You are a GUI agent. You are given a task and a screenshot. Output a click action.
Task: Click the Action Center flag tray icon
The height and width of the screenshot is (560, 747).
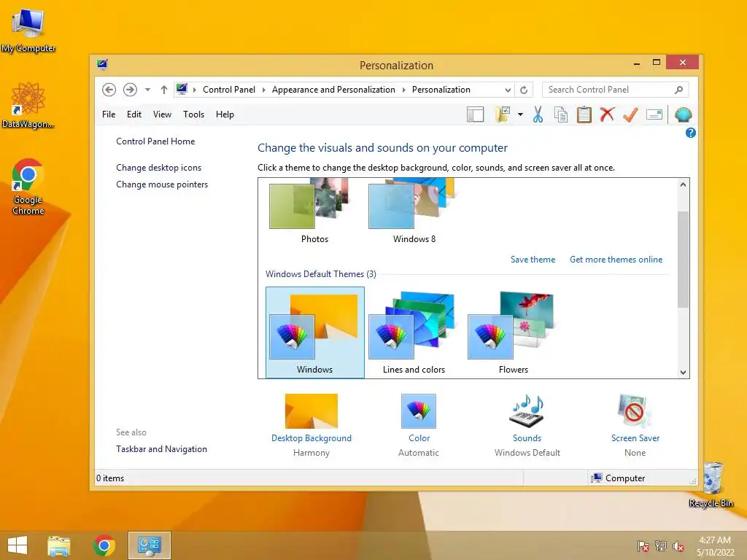[643, 546]
